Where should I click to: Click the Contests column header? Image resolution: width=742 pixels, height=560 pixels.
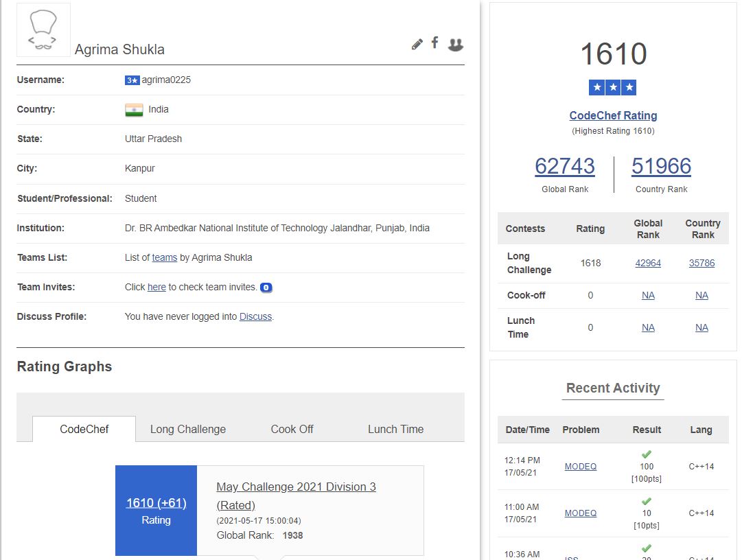pyautogui.click(x=525, y=229)
